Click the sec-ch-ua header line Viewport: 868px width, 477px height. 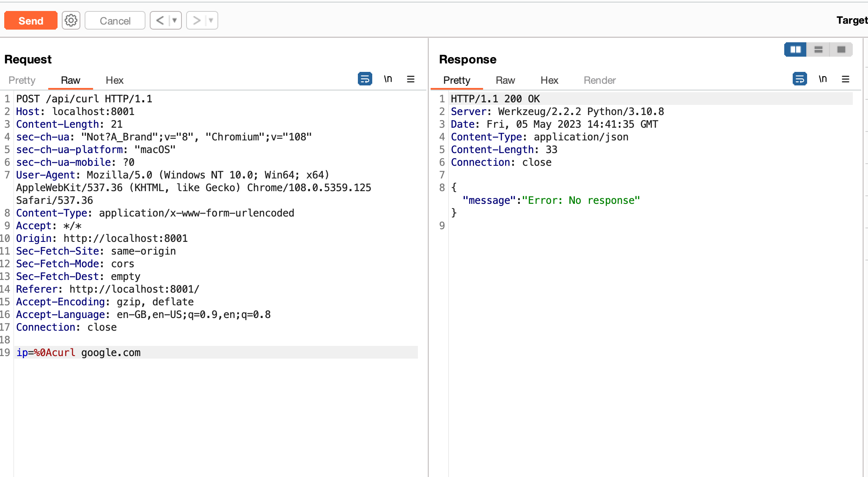pyautogui.click(x=164, y=137)
